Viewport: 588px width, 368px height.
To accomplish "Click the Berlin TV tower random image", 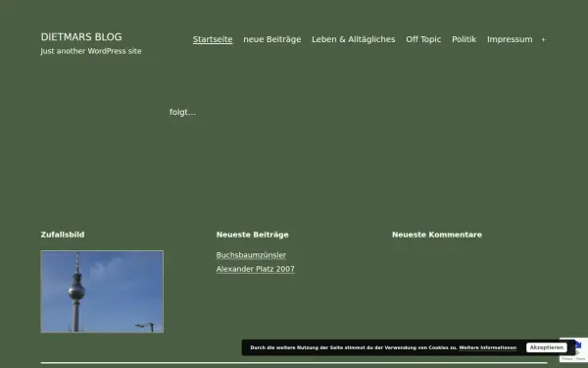I will pyautogui.click(x=102, y=291).
